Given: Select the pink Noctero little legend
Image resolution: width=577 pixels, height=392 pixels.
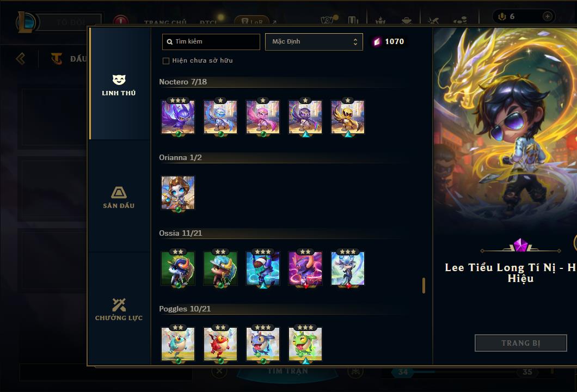Looking at the screenshot, I should pos(263,117).
